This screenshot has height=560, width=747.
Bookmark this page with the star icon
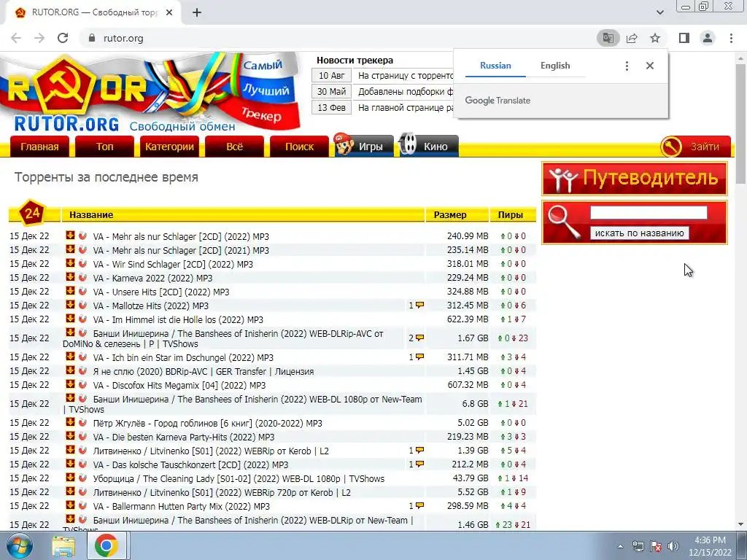pos(655,38)
